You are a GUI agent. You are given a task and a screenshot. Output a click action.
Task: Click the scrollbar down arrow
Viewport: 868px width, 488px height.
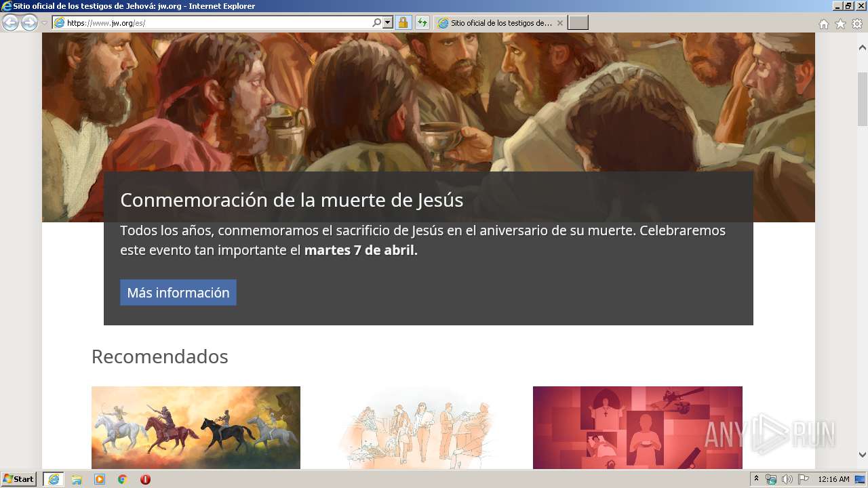click(862, 455)
